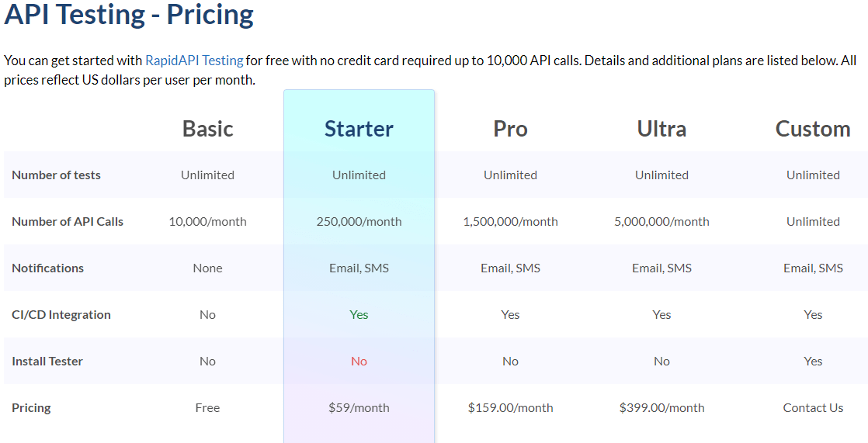Click the Basic plan heading
The image size is (868, 443).
(x=207, y=129)
